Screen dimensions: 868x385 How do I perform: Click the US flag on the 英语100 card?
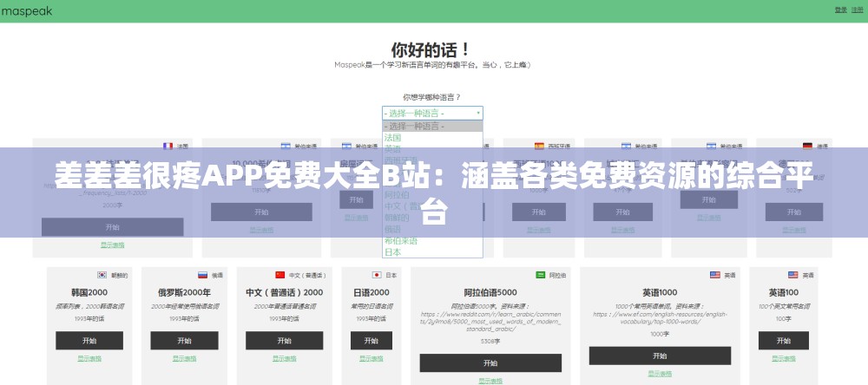click(x=793, y=275)
